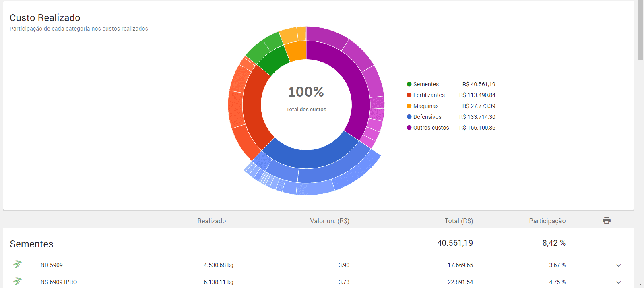Click the Total (R$) column header

click(458, 221)
